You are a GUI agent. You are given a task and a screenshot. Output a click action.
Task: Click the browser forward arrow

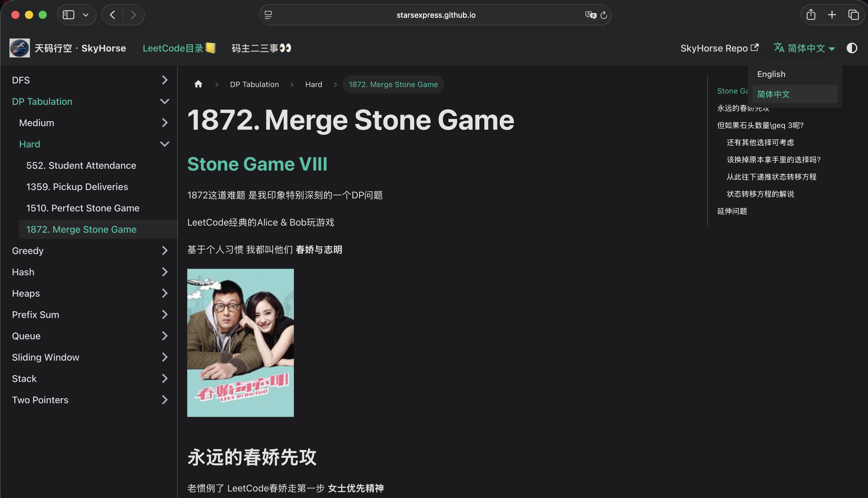133,15
